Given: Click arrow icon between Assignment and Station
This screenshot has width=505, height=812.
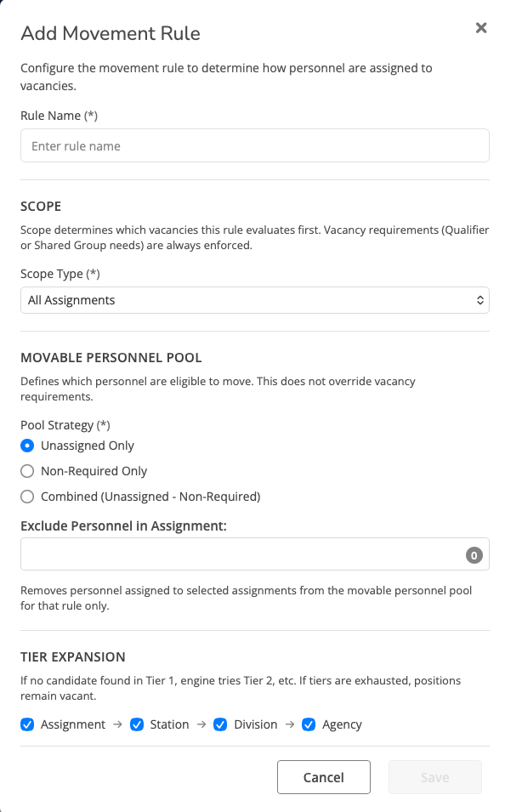Looking at the screenshot, I should [x=117, y=724].
